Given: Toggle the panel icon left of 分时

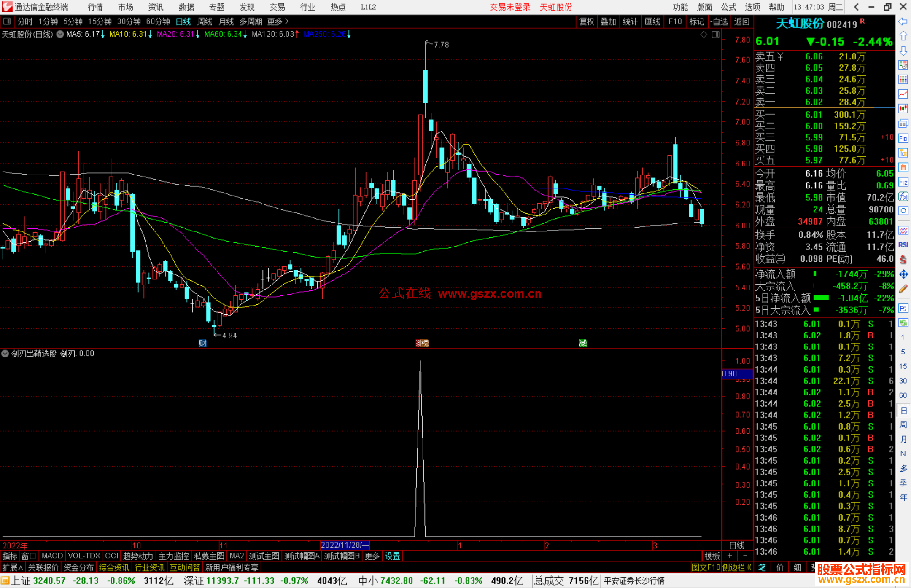Looking at the screenshot, I should tap(7, 21).
